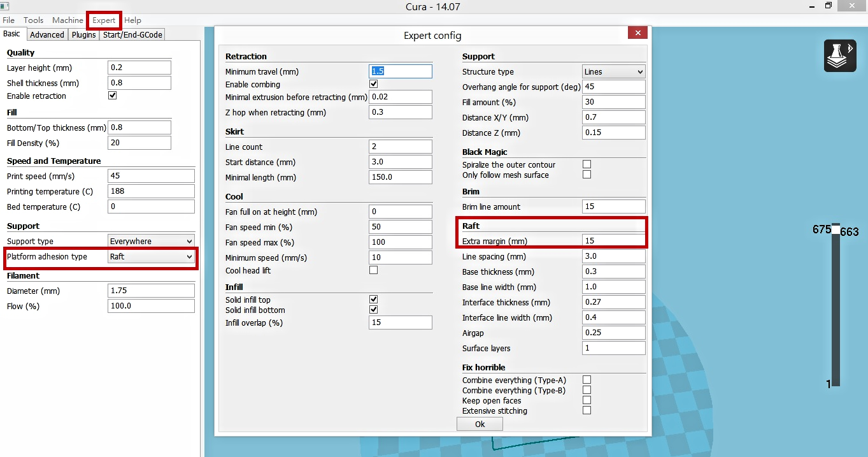Image resolution: width=868 pixels, height=457 pixels.
Task: Click Minimum travel input field
Action: click(401, 71)
